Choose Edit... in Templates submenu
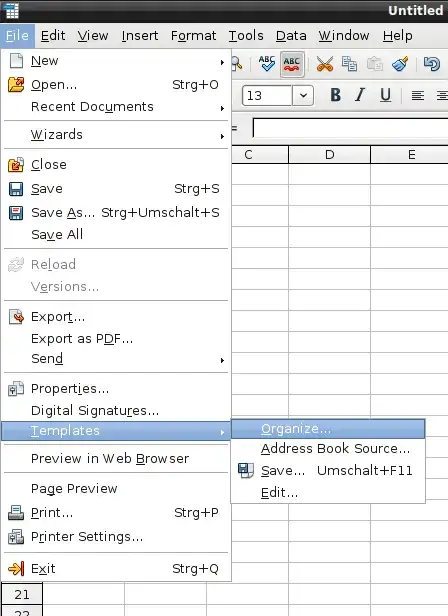448x616 pixels. 328,493
